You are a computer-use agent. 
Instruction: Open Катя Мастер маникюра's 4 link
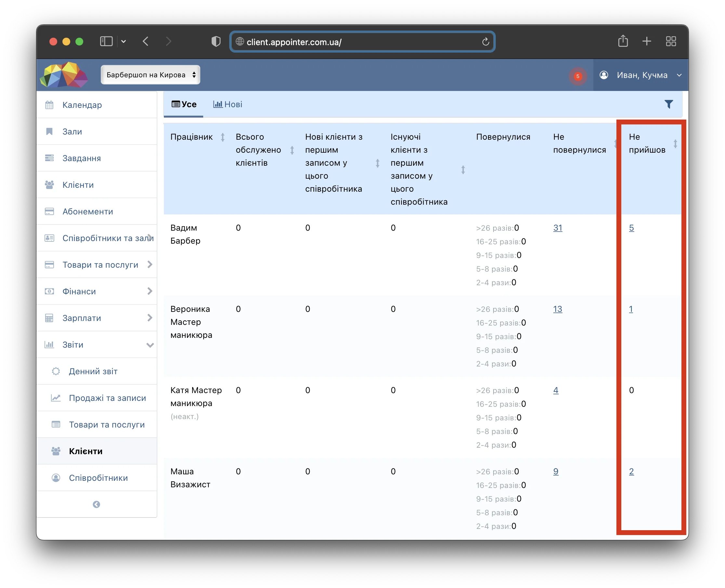click(x=556, y=390)
